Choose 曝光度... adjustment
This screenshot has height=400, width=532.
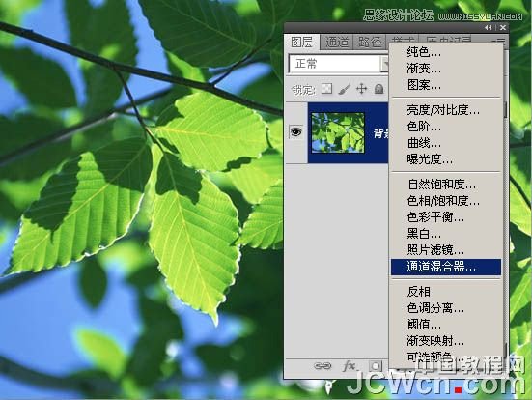pyautogui.click(x=446, y=158)
